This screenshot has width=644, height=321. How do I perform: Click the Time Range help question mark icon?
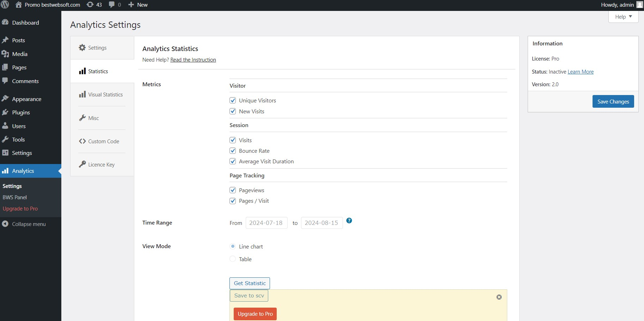[349, 221]
